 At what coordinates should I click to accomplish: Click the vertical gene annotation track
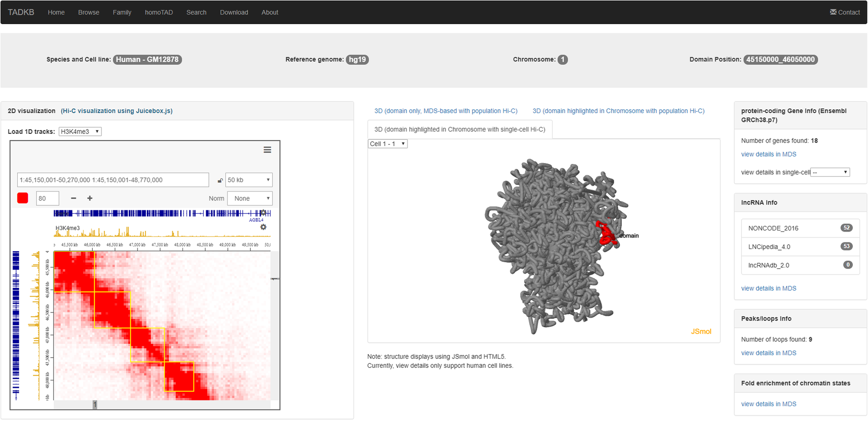click(x=16, y=325)
